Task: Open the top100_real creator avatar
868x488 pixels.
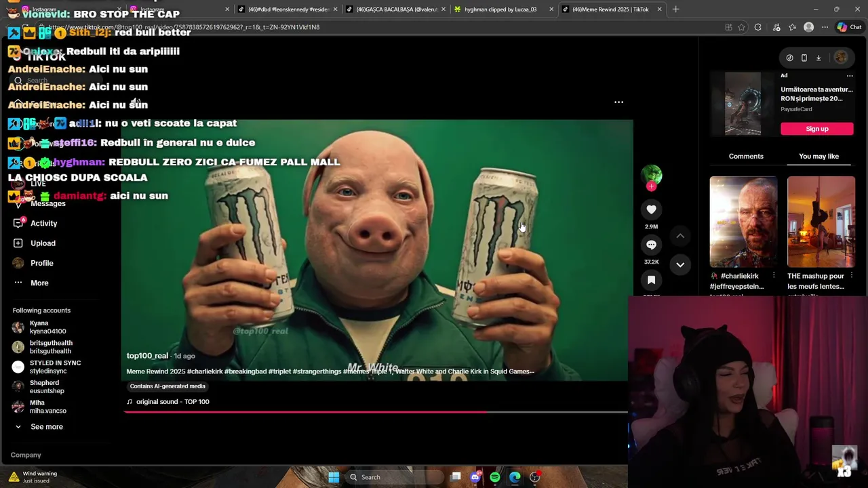Action: 651,174
